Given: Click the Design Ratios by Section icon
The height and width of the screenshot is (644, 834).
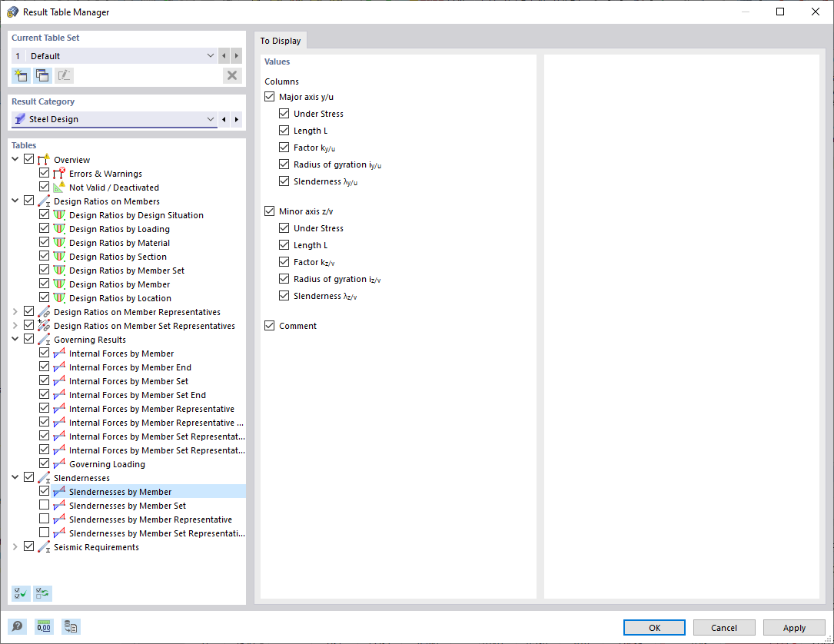Looking at the screenshot, I should [x=59, y=257].
